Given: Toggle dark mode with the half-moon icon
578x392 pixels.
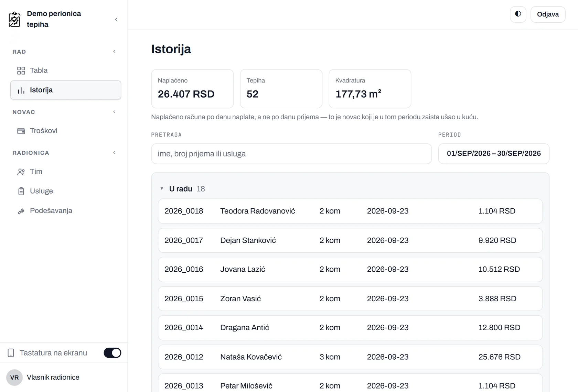Looking at the screenshot, I should (x=518, y=14).
